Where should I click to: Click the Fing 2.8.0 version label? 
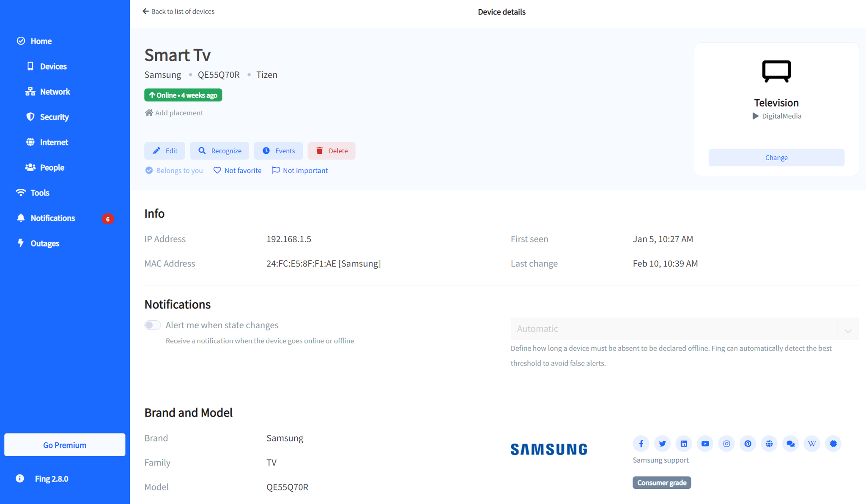click(52, 479)
